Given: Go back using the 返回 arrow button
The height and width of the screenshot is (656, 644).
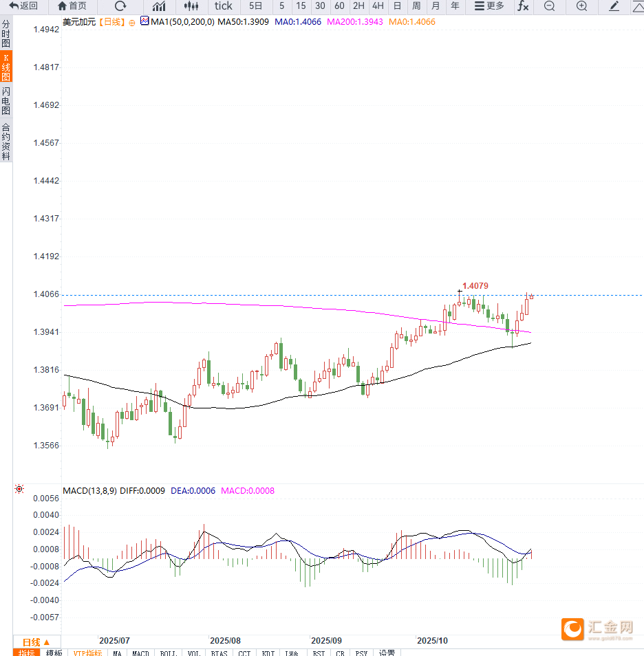Looking at the screenshot, I should (23, 6).
